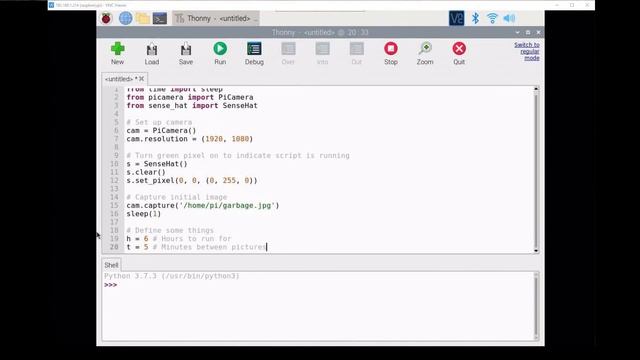The image size is (640, 360).
Task: Step Into in debugger toolbar
Action: [x=322, y=53]
